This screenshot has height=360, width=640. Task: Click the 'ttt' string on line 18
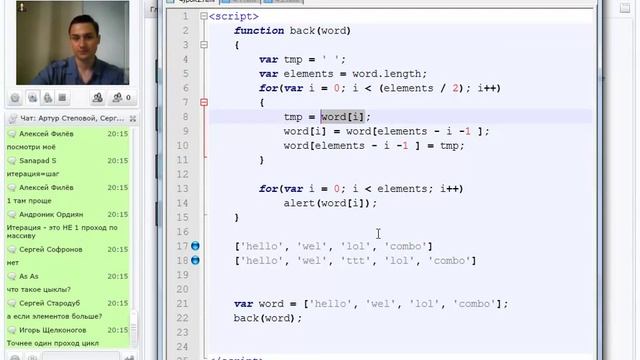[355, 260]
